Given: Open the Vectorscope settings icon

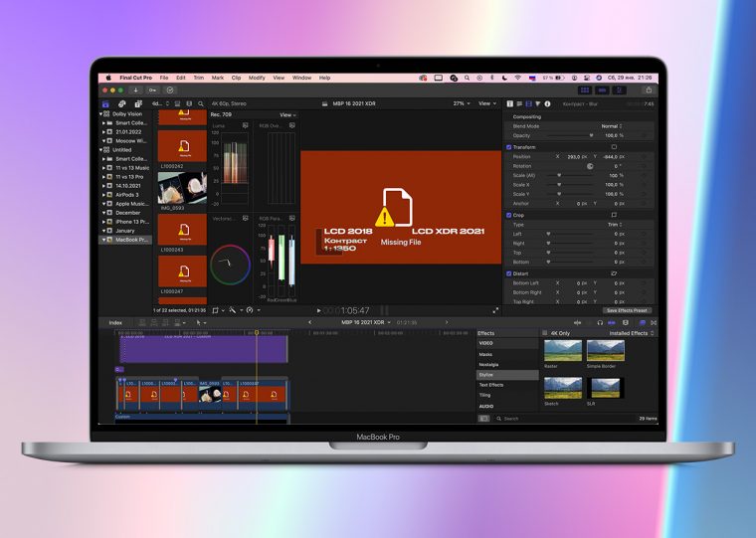Looking at the screenshot, I should (246, 219).
